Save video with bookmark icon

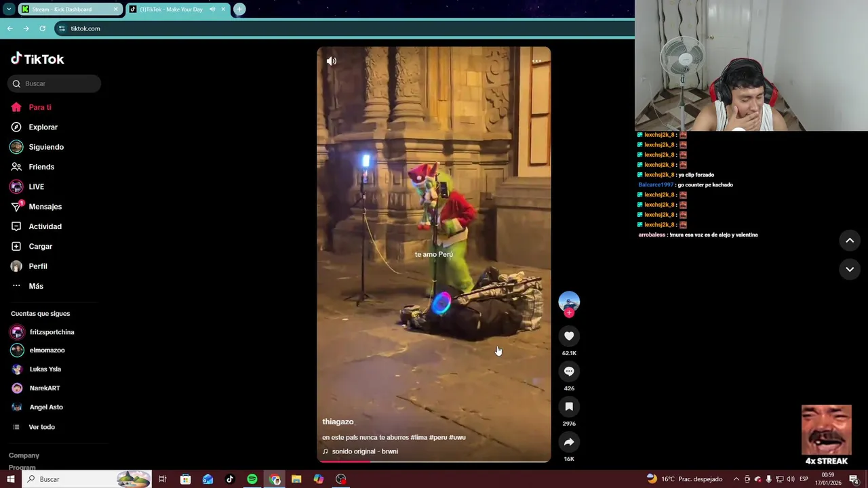tap(569, 407)
